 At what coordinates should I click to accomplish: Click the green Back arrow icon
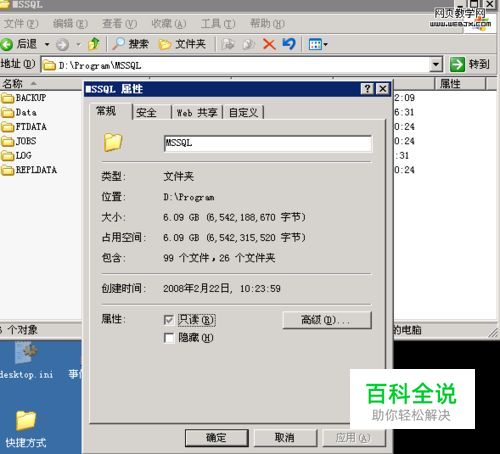[6, 44]
